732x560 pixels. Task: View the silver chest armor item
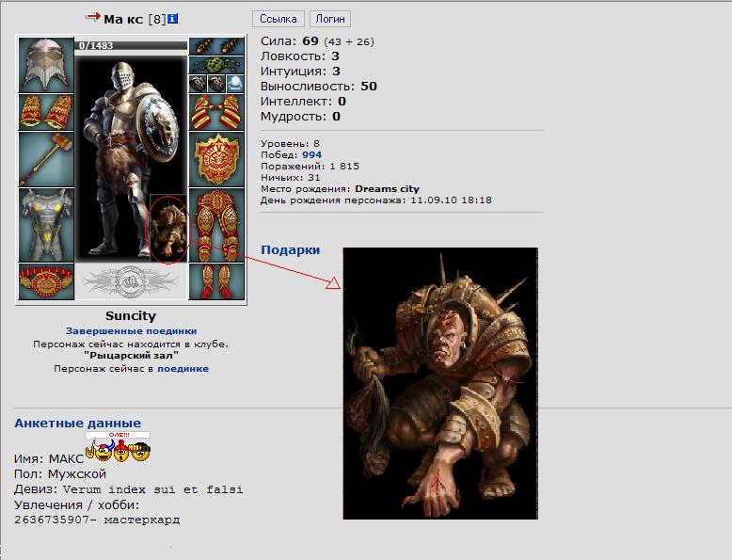46,225
